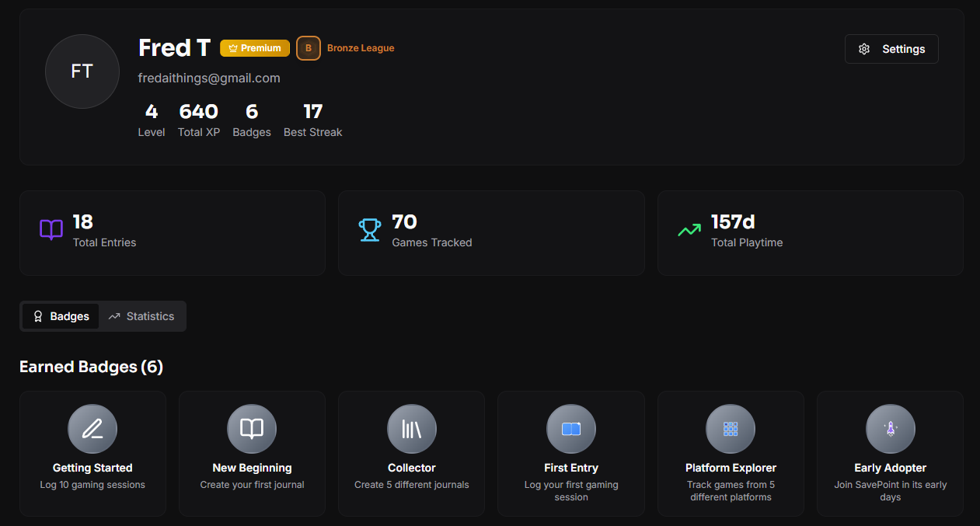Click the trophy icon on Games Tracked card

point(370,230)
